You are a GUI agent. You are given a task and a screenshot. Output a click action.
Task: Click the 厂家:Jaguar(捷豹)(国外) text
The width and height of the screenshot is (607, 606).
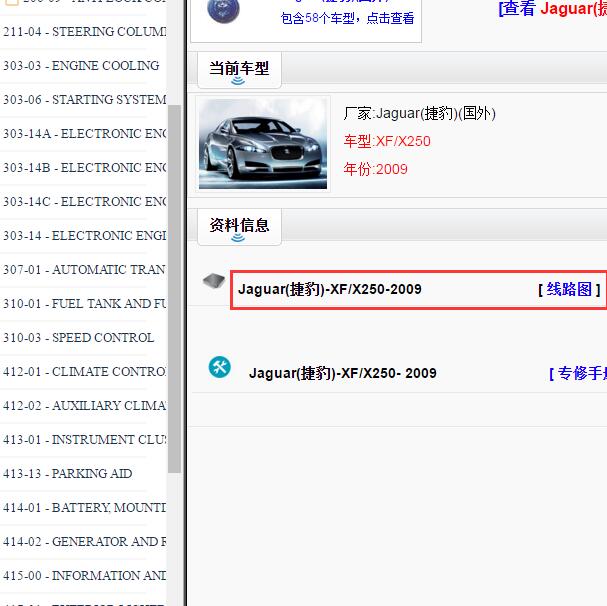[x=420, y=114]
